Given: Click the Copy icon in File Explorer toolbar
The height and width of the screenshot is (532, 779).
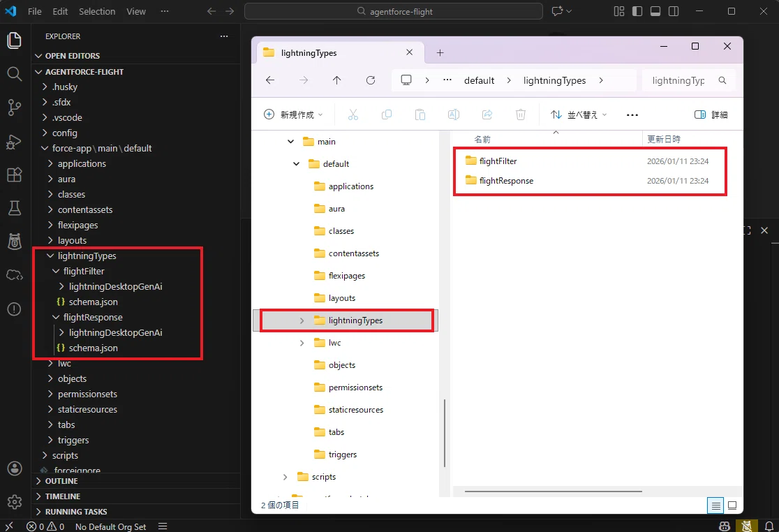Looking at the screenshot, I should [x=387, y=114].
